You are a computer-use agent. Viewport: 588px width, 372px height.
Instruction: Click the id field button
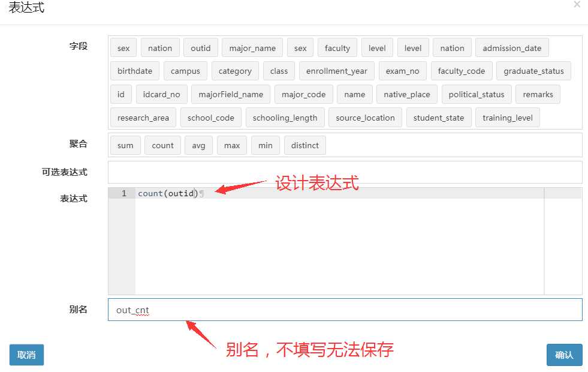120,94
